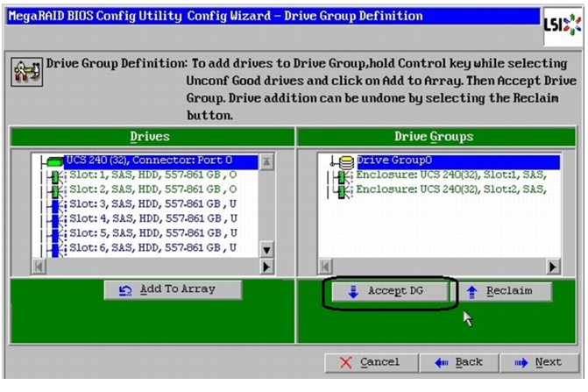588x392 pixels.
Task: Click the Drive Group0 disk stack icon
Action: click(x=346, y=162)
